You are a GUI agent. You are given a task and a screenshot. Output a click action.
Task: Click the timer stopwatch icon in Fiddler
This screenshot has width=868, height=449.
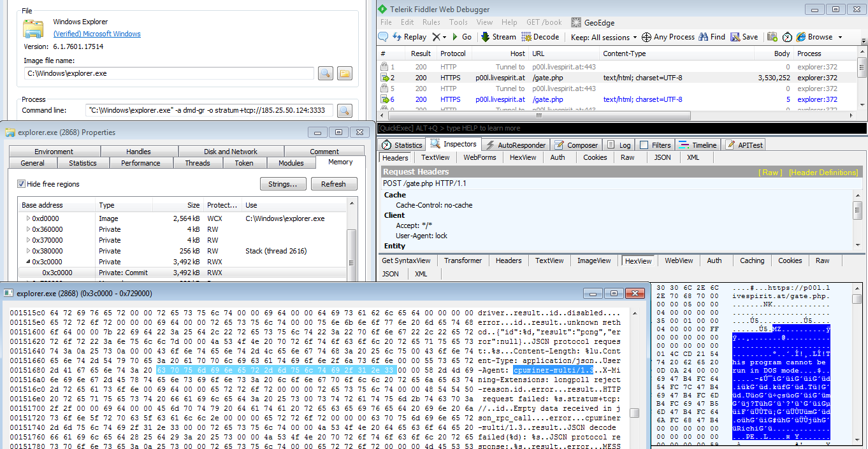[787, 37]
